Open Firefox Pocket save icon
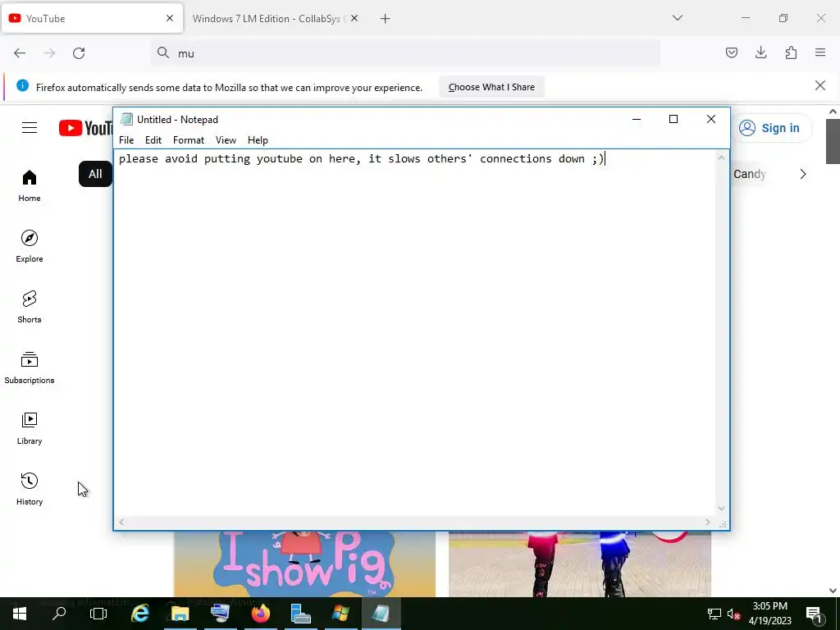The width and height of the screenshot is (840, 630). (x=731, y=52)
